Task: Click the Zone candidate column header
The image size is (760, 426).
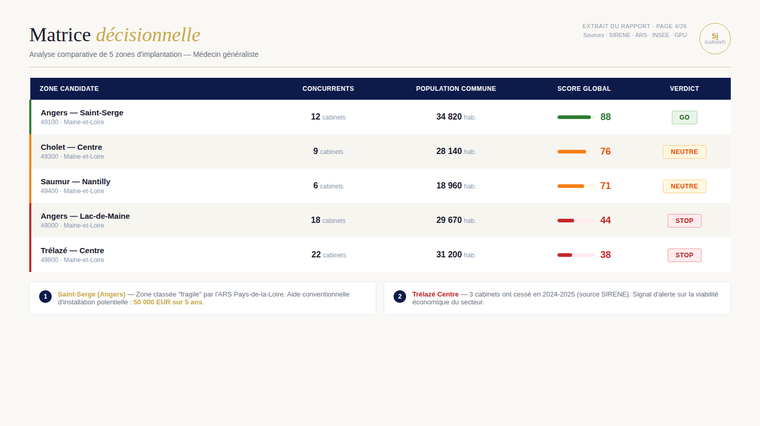Action: click(69, 89)
